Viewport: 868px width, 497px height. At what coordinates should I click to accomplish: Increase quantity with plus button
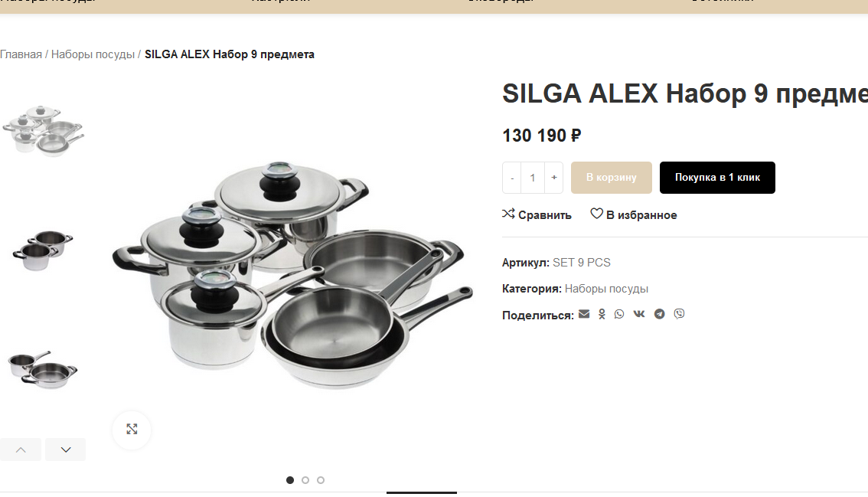[x=553, y=178]
